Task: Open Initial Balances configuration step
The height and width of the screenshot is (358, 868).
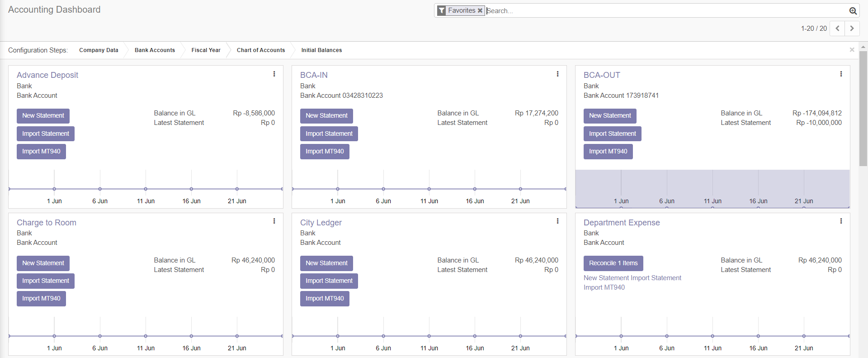Action: (321, 50)
